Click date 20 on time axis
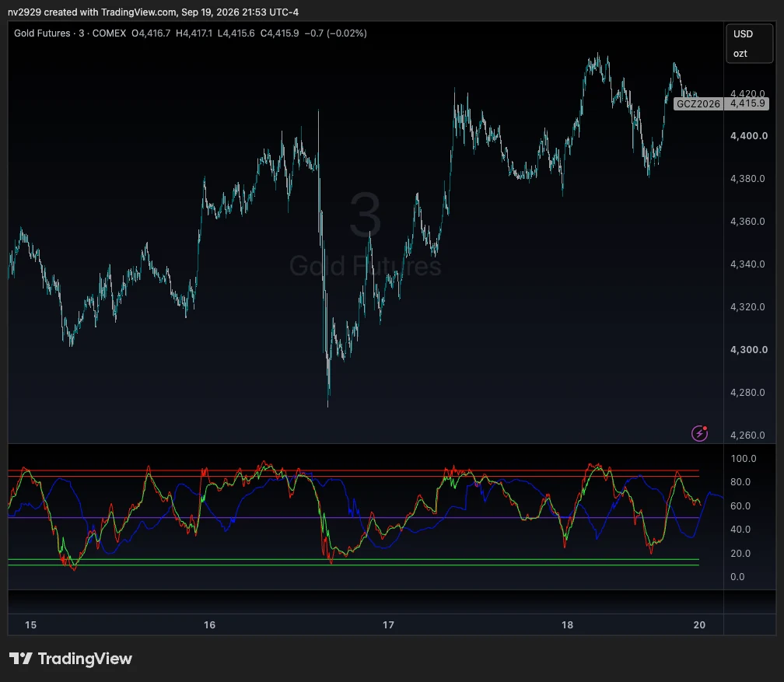Image resolution: width=784 pixels, height=682 pixels. pos(699,625)
